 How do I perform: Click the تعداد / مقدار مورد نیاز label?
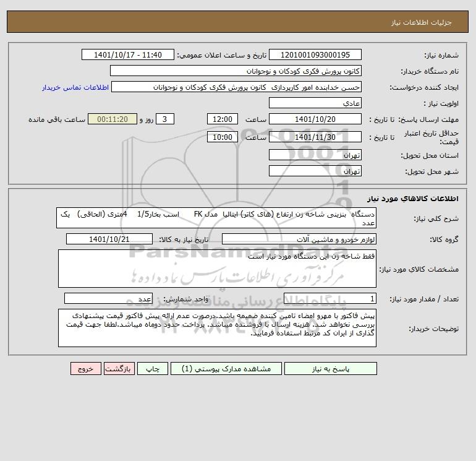click(x=424, y=299)
